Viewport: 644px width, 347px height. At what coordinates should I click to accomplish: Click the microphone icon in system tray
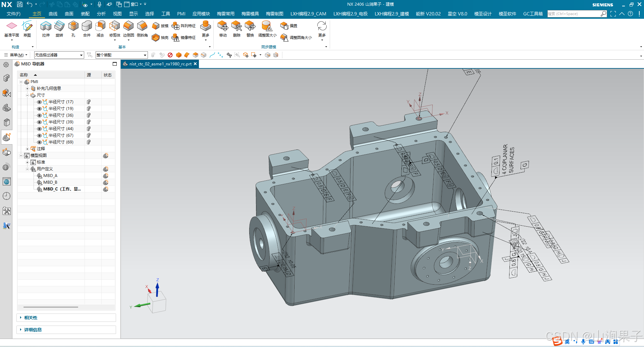(583, 342)
